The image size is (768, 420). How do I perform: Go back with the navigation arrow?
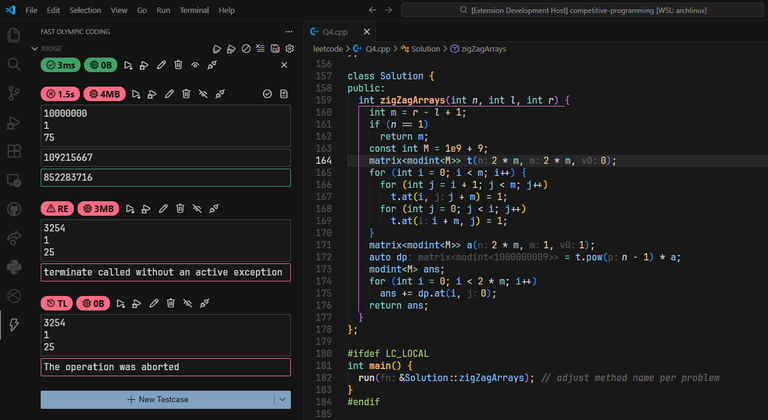373,10
